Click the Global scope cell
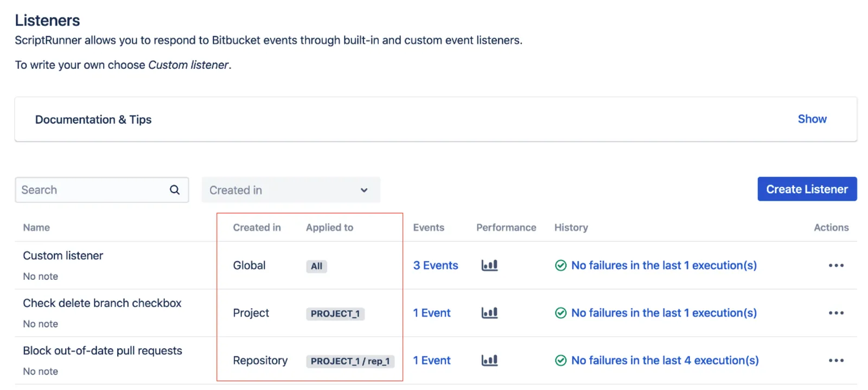The height and width of the screenshot is (390, 868). (249, 265)
